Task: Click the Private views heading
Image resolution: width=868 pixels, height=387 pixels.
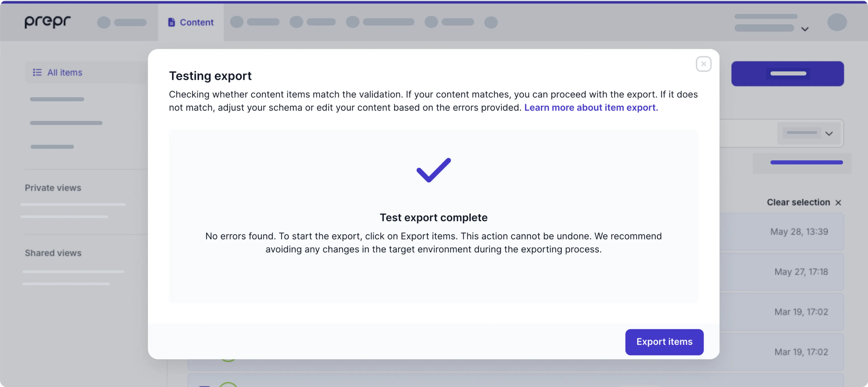Action: pyautogui.click(x=53, y=188)
